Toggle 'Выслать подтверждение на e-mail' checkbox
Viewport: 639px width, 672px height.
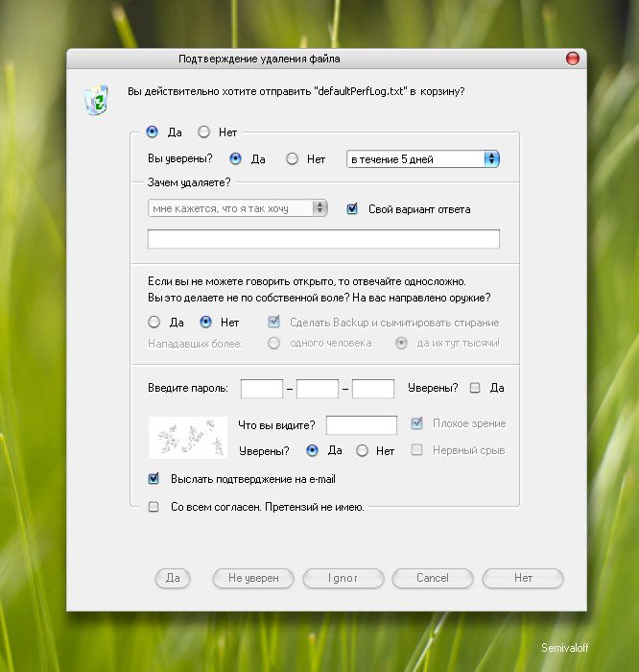(x=154, y=479)
